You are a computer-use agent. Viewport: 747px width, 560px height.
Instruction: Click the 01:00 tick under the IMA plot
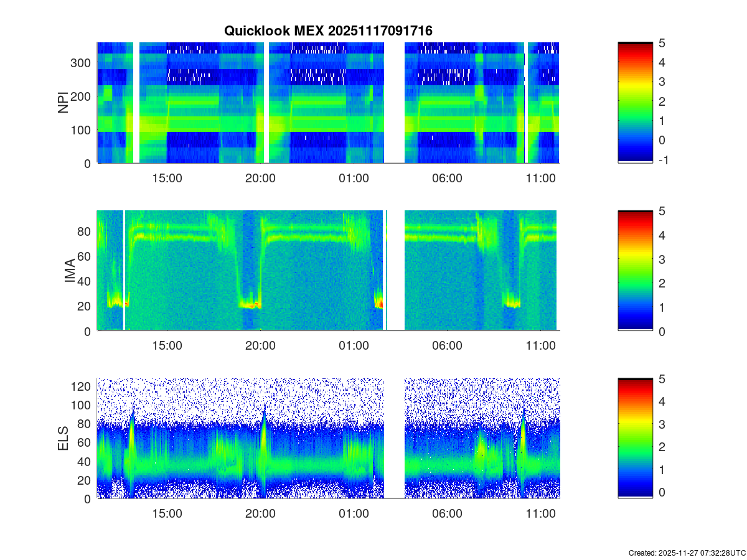coord(354,346)
